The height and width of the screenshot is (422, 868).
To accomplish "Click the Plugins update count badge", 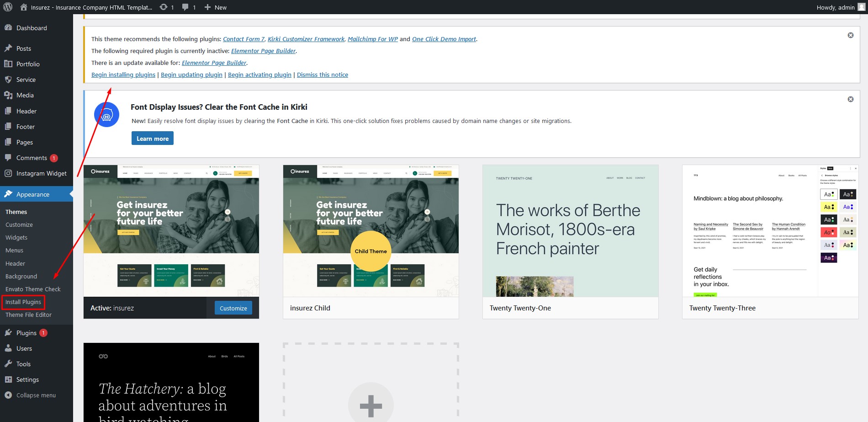I will (43, 333).
